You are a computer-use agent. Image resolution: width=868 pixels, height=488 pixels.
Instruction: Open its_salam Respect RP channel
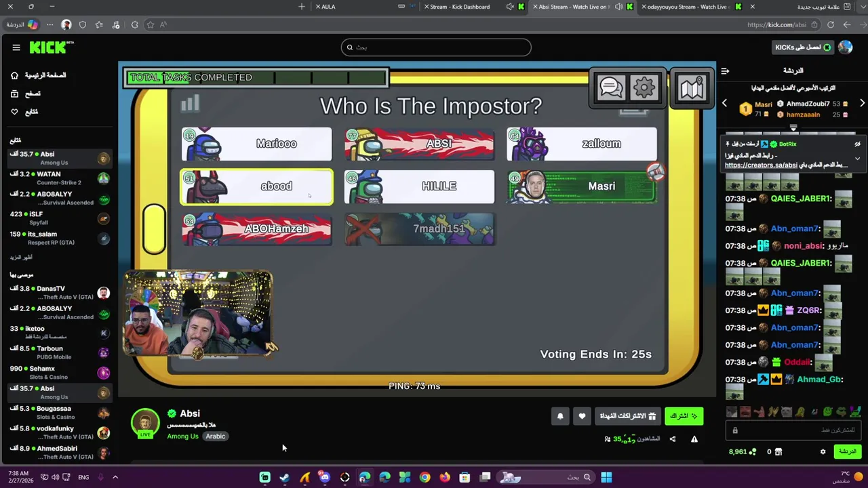pos(59,238)
